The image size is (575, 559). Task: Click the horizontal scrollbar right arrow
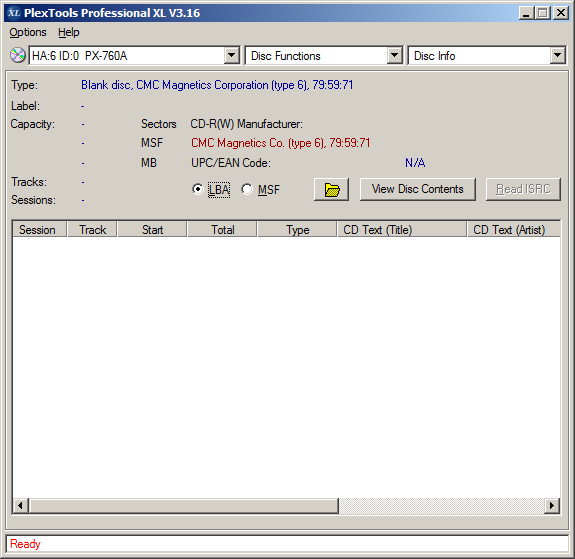click(x=552, y=505)
